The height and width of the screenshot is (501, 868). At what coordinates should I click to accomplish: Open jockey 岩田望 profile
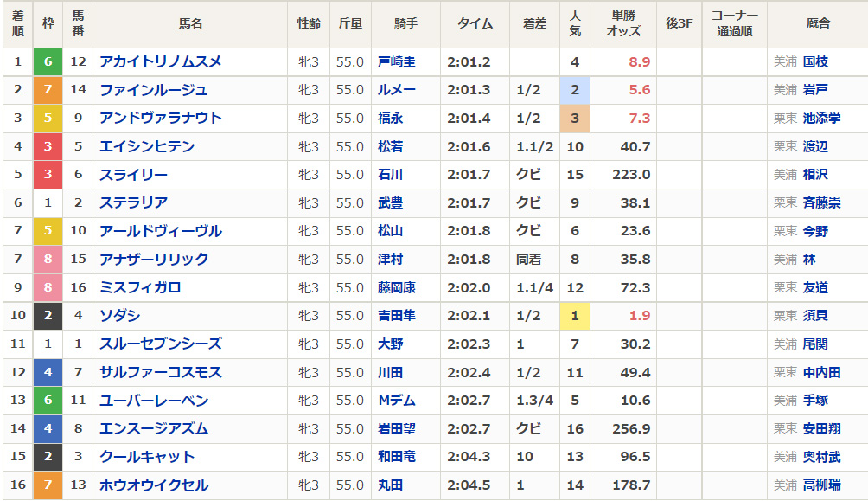point(396,428)
